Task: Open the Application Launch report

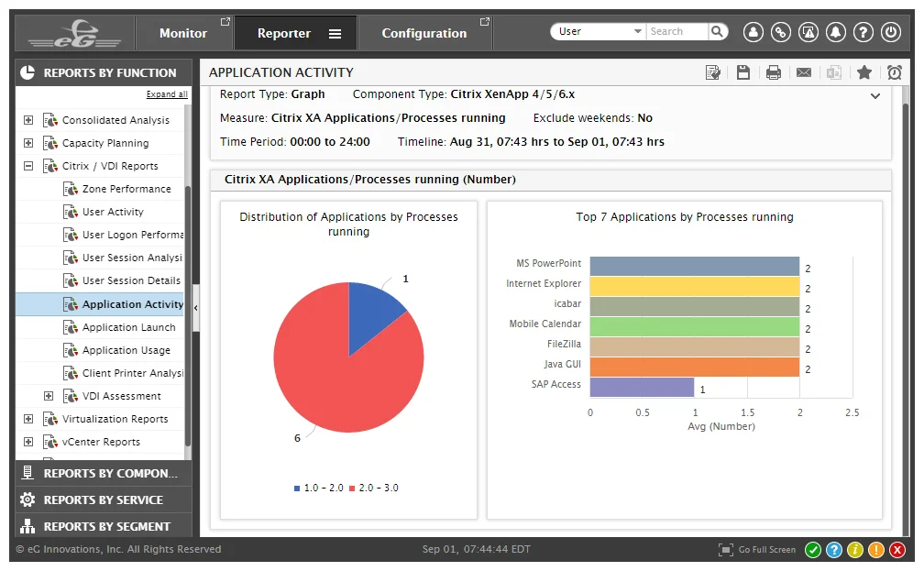Action: coord(128,327)
